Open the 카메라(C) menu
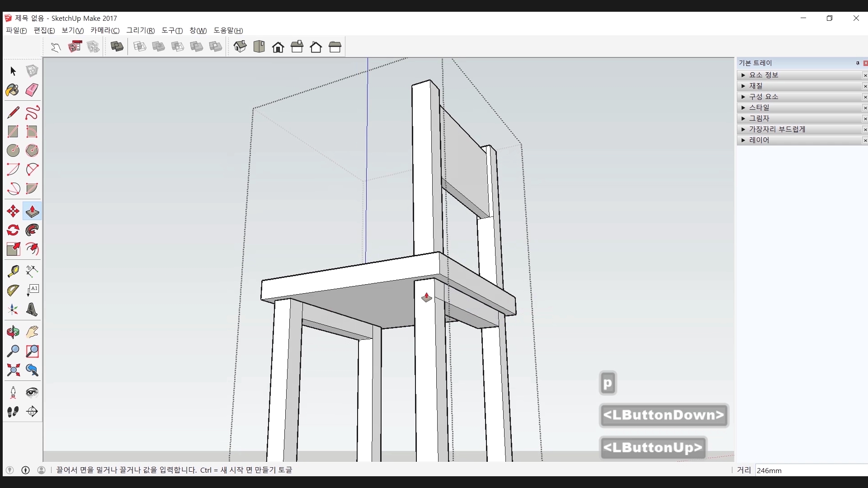Image resolution: width=868 pixels, height=488 pixels. (x=104, y=30)
